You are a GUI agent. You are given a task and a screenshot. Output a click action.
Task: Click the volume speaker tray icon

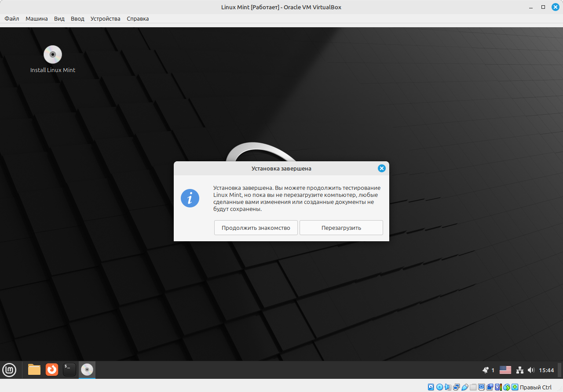pyautogui.click(x=531, y=370)
